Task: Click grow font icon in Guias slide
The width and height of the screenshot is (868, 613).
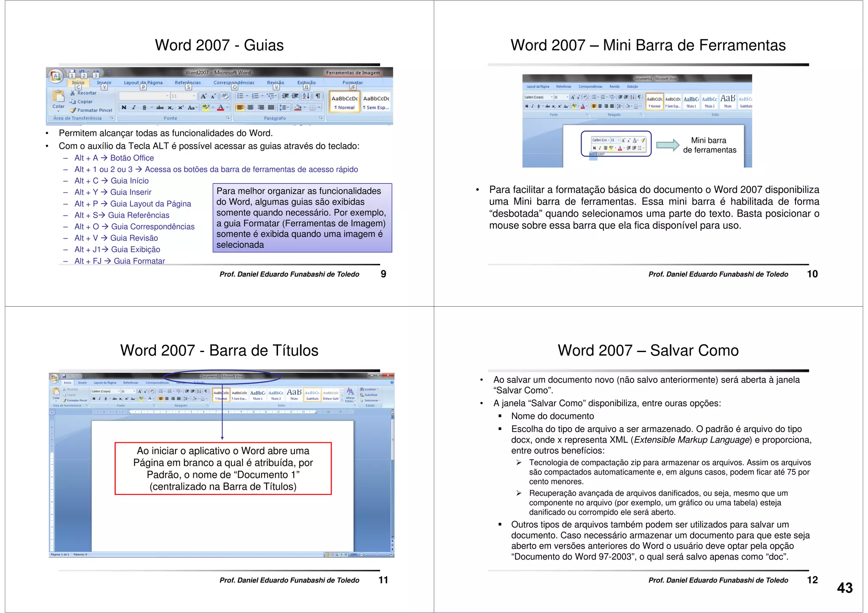Action: (x=203, y=96)
